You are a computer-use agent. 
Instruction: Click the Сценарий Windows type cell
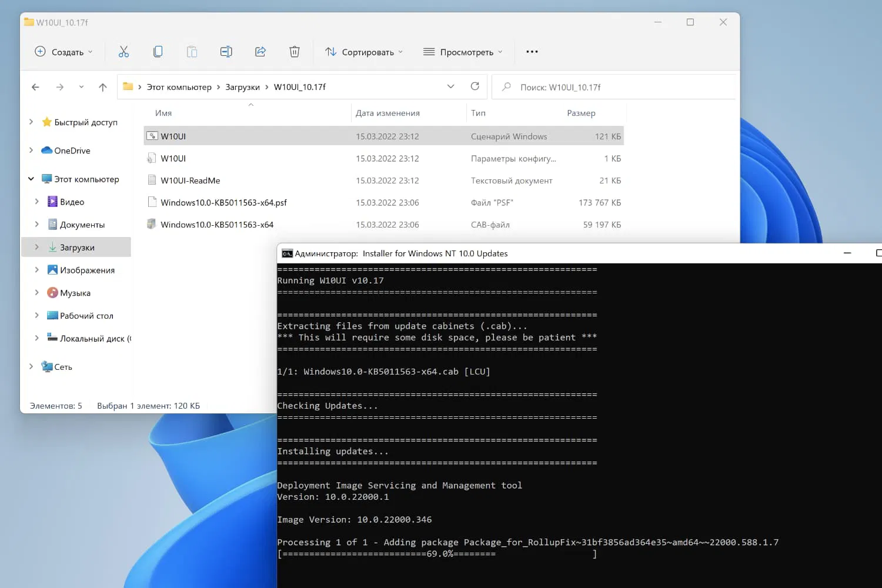tap(509, 136)
